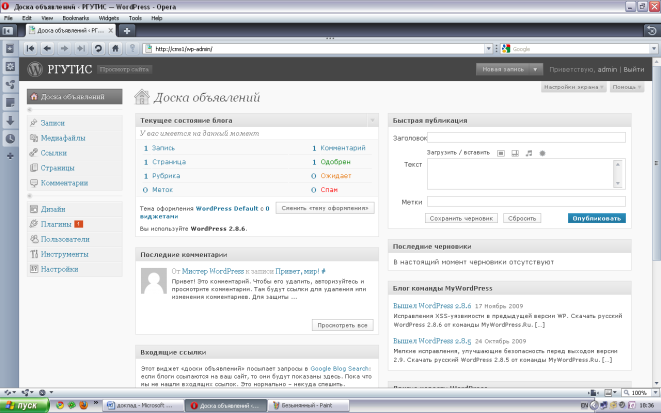The height and width of the screenshot is (413, 661).
Task: Insert other media with the star icon
Action: [x=543, y=153]
